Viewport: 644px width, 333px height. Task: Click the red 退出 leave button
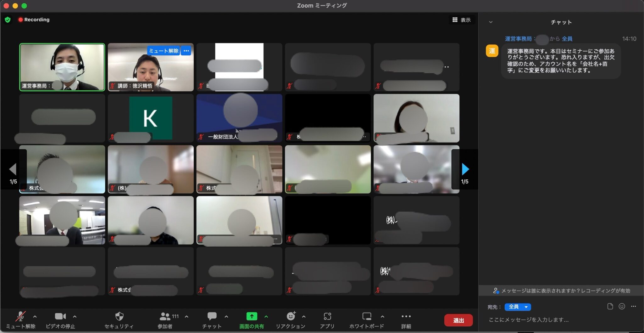[x=458, y=320]
